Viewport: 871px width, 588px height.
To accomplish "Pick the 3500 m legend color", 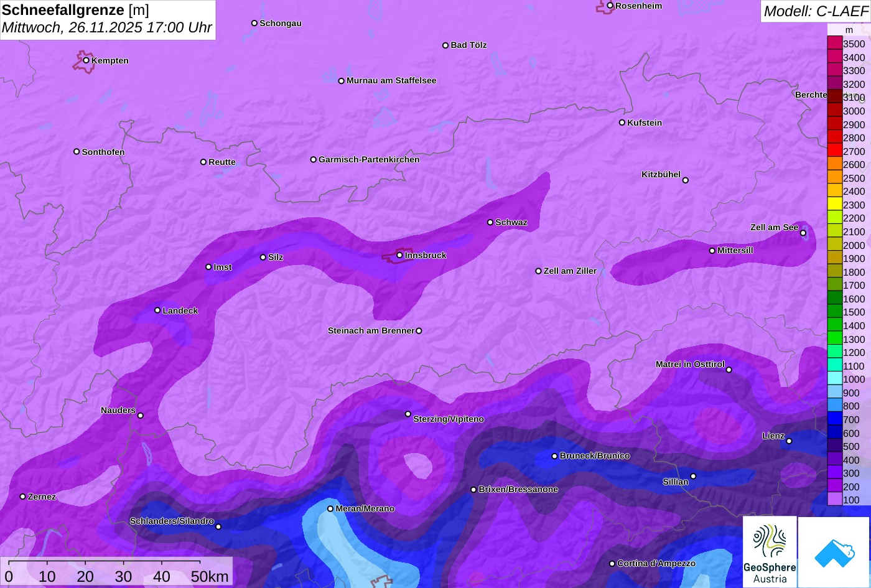I will click(x=834, y=44).
